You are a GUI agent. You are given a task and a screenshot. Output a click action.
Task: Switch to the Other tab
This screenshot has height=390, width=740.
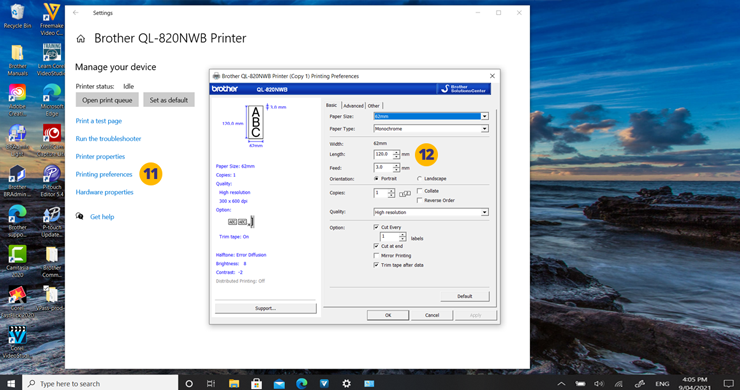[374, 106]
